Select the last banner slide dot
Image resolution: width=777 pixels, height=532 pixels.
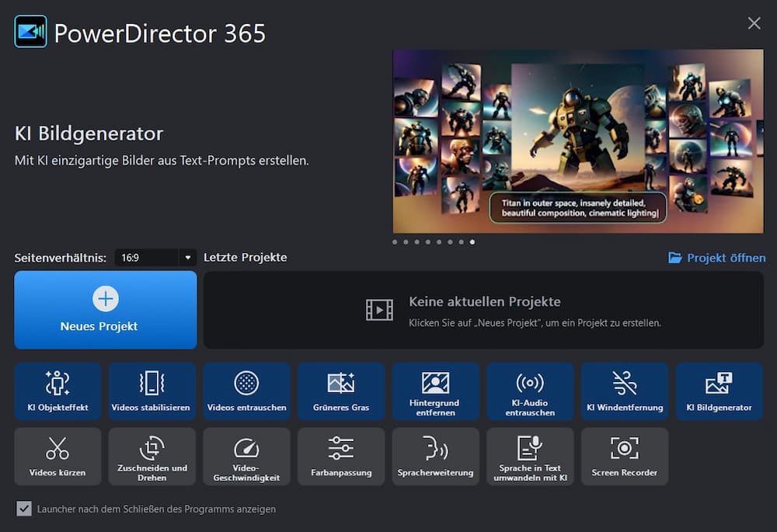[472, 242]
